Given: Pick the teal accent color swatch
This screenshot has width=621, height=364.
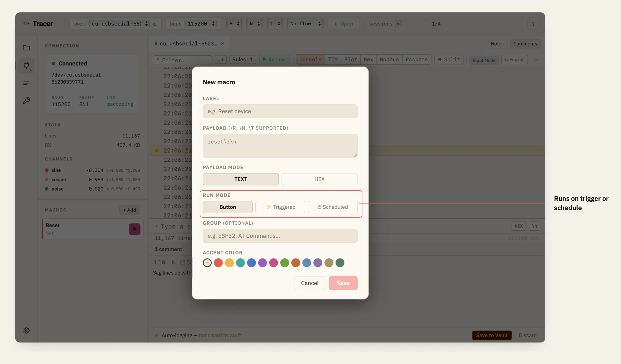Looking at the screenshot, I should pos(240,263).
